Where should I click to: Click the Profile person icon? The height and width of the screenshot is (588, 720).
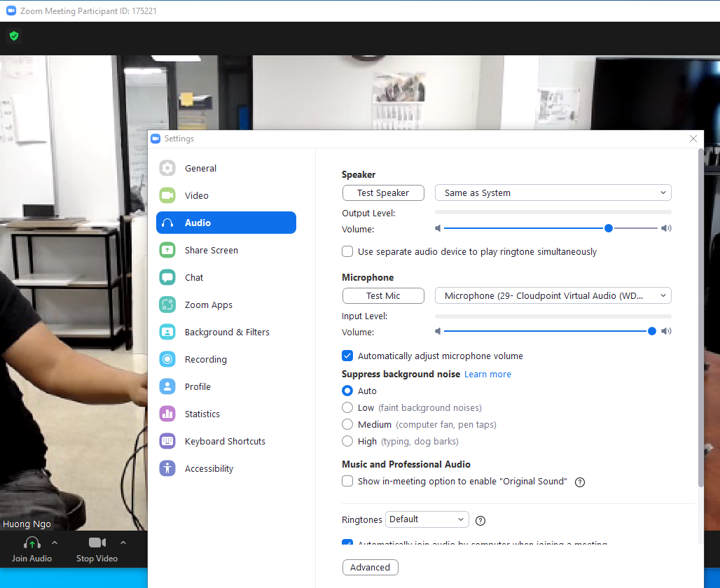coord(167,386)
